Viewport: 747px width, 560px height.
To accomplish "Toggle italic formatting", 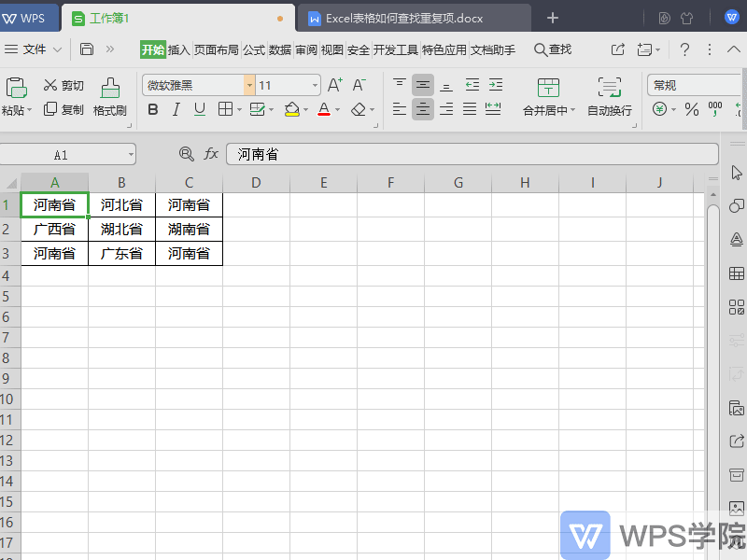I will click(176, 109).
